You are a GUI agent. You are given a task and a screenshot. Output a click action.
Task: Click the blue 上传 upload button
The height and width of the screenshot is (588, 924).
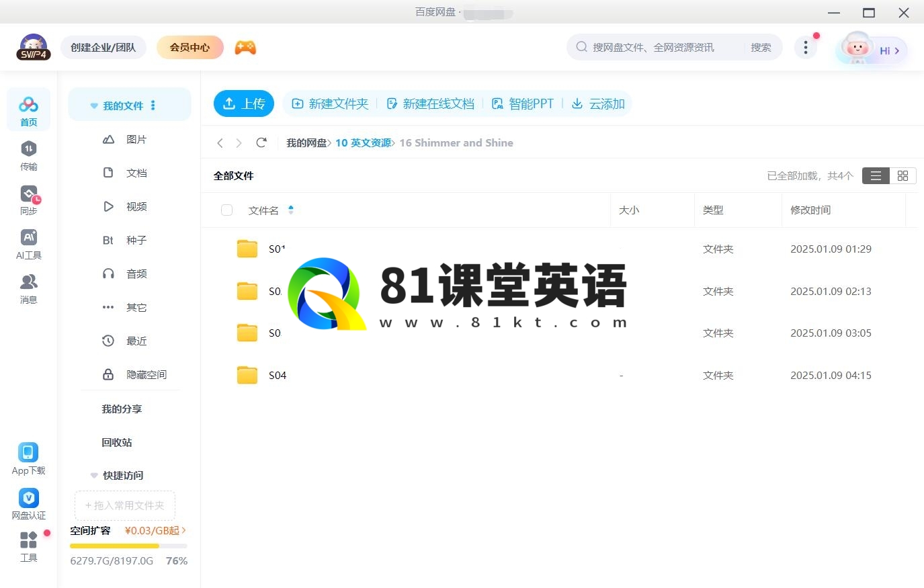pos(244,103)
